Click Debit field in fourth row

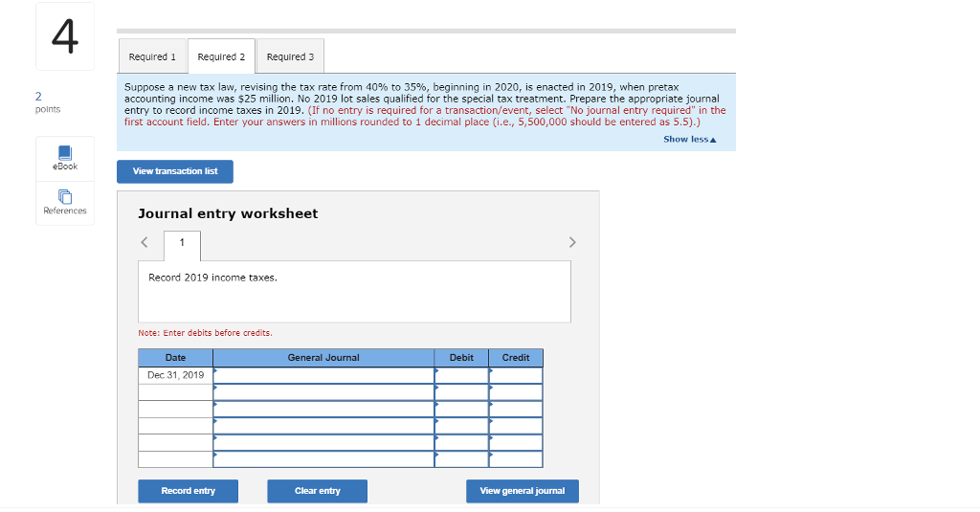461,427
